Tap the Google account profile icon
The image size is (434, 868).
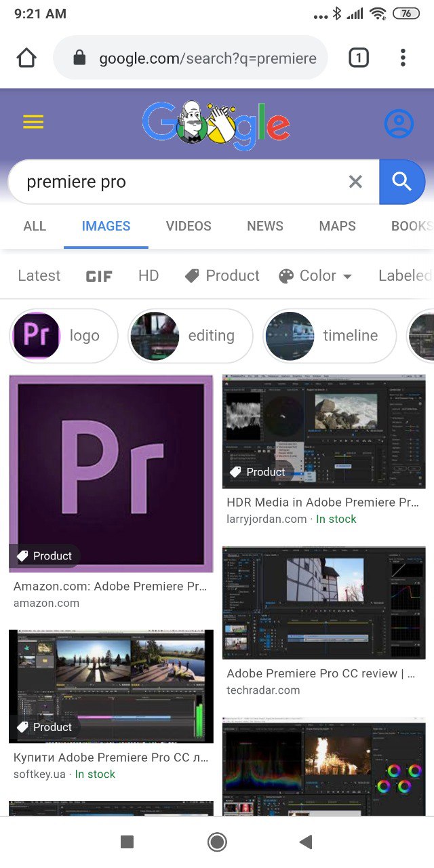[x=399, y=123]
